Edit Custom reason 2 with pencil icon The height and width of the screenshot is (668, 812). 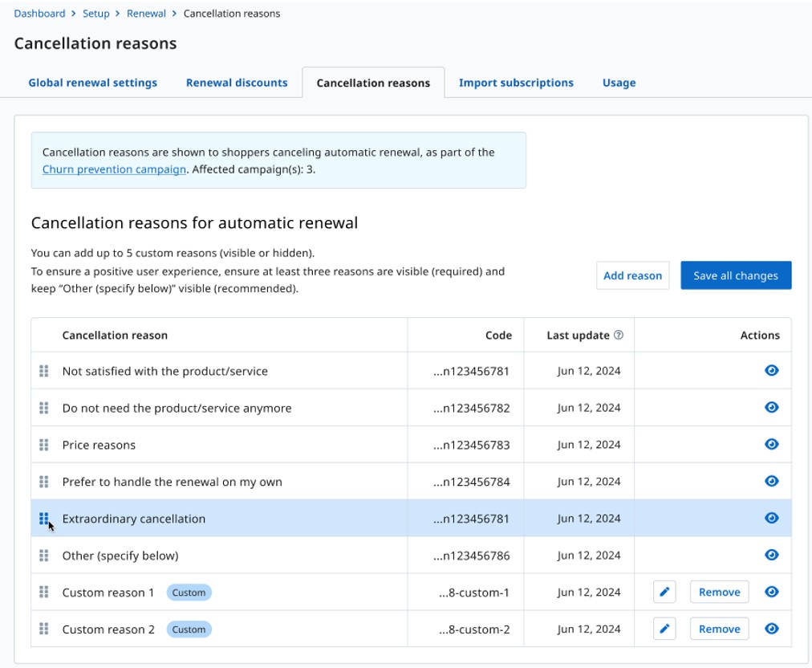coord(664,629)
